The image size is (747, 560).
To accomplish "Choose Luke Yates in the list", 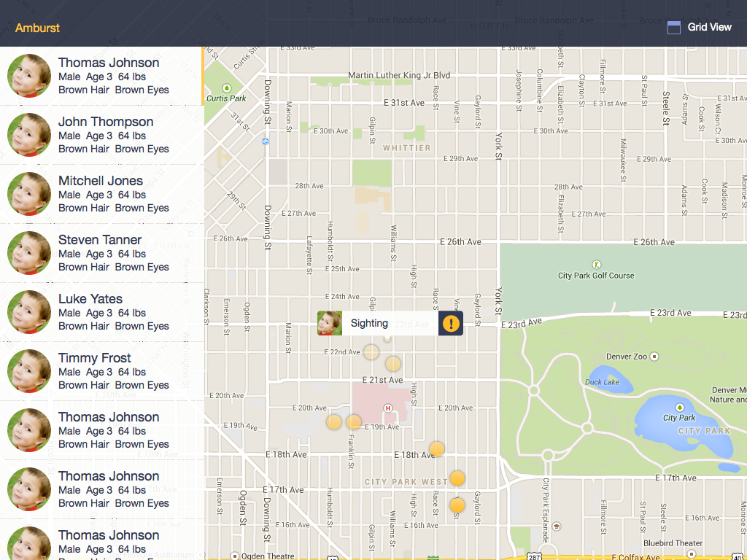I will (x=102, y=312).
